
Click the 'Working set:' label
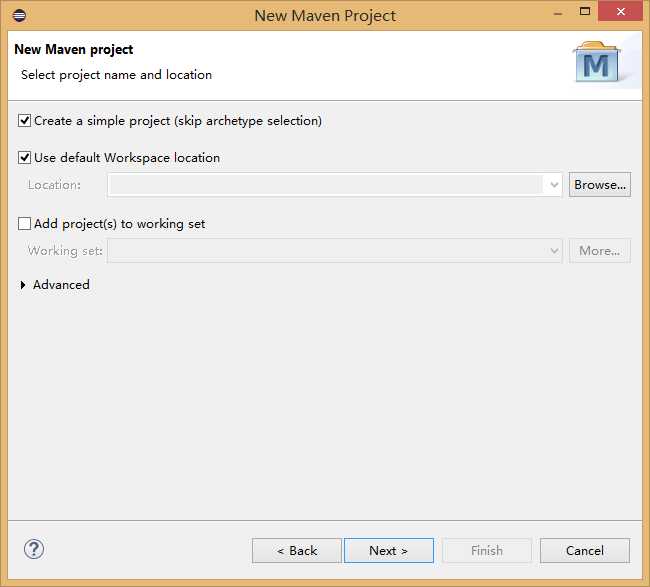point(65,251)
